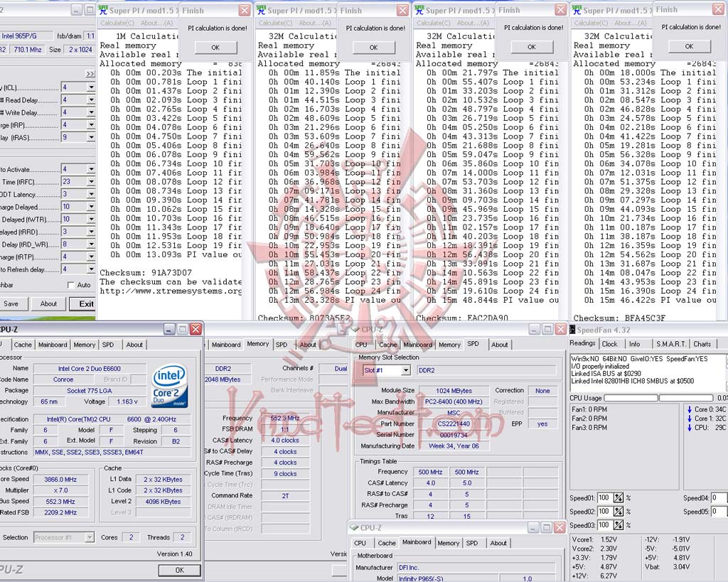This screenshot has height=582, width=728.
Task: Open the Write Delay dropdown
Action: coord(91,112)
